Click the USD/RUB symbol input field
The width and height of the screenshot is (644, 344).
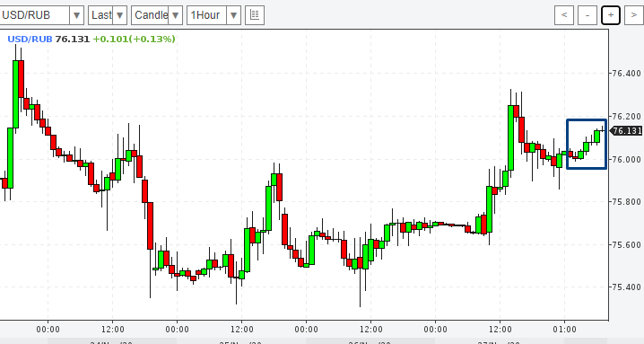pos(34,15)
